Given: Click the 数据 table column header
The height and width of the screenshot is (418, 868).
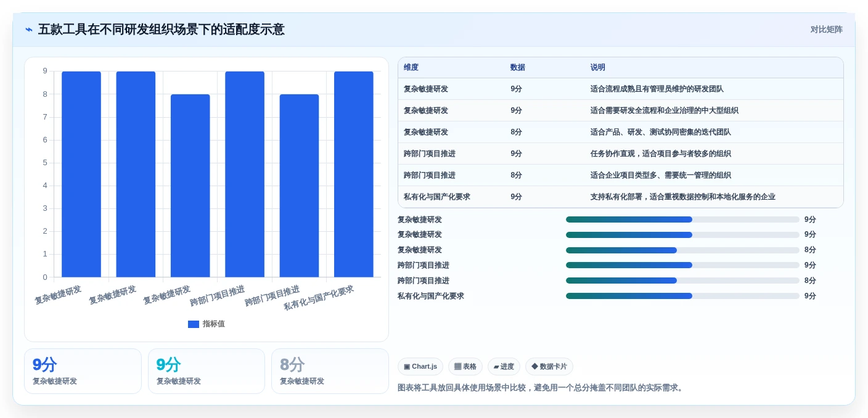Looking at the screenshot, I should 518,68.
